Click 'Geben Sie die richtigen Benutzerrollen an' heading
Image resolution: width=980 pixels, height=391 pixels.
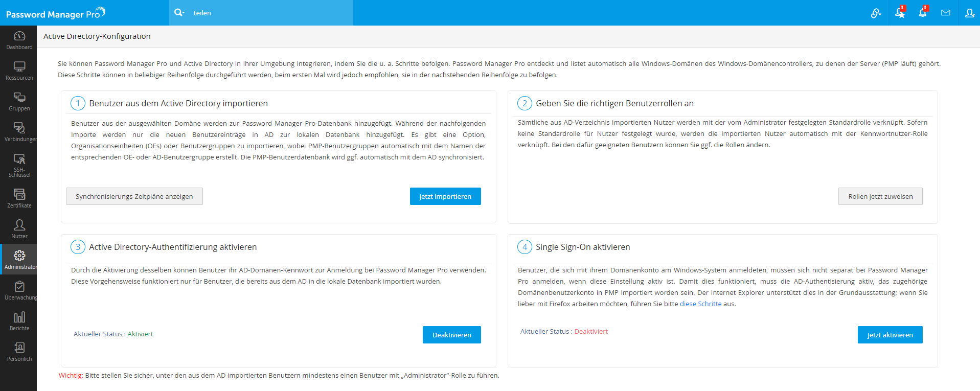pos(614,103)
